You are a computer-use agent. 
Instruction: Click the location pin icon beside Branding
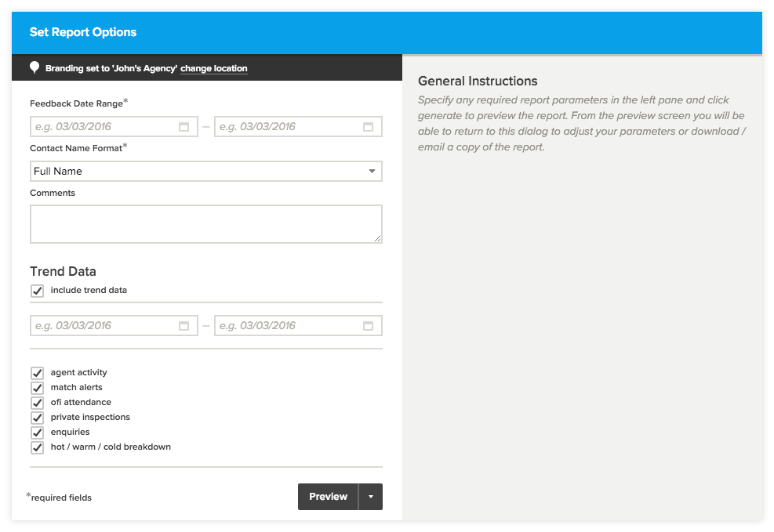point(35,67)
